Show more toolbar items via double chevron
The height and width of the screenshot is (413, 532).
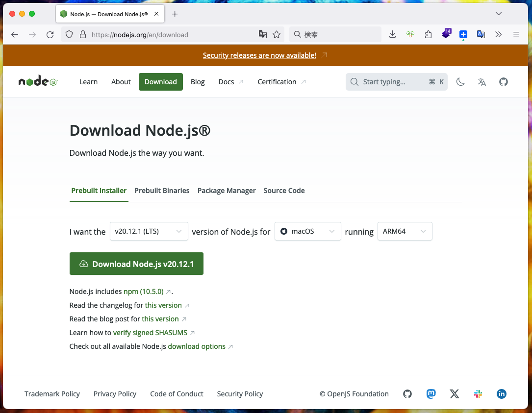pos(498,34)
